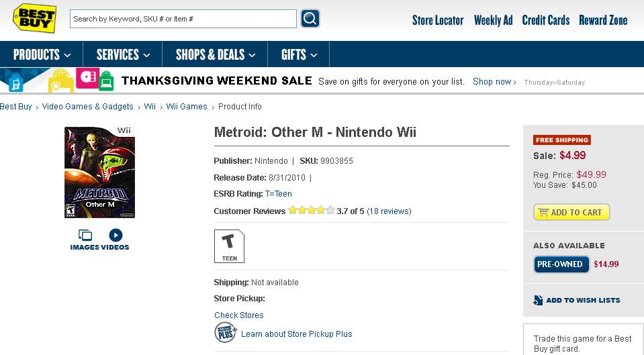Select the Pre-Owned option button

[x=561, y=264]
